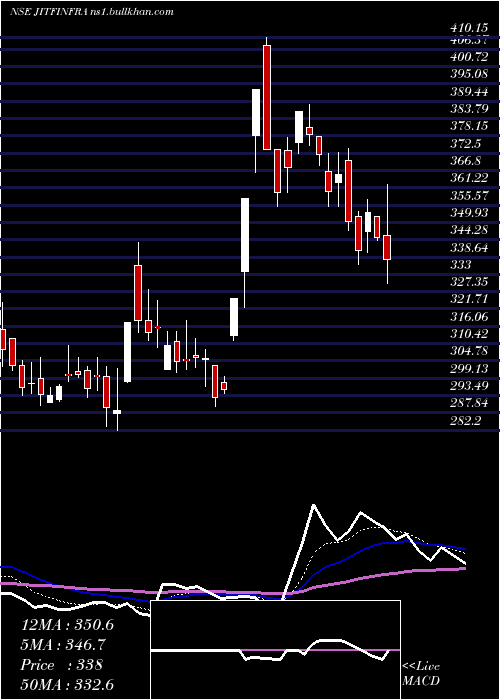The width and height of the screenshot is (500, 700).
Task: Click the <<Live MACD label
Action: pos(421,674)
